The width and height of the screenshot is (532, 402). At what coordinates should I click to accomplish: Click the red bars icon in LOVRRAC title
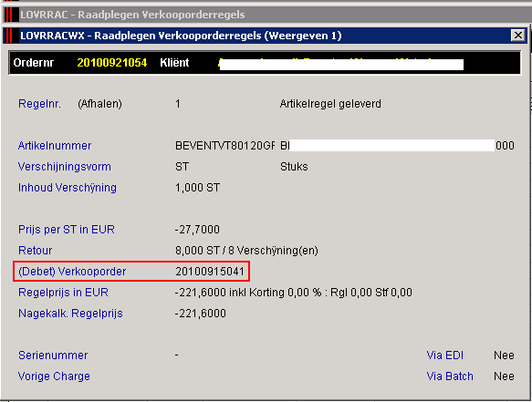9,15
